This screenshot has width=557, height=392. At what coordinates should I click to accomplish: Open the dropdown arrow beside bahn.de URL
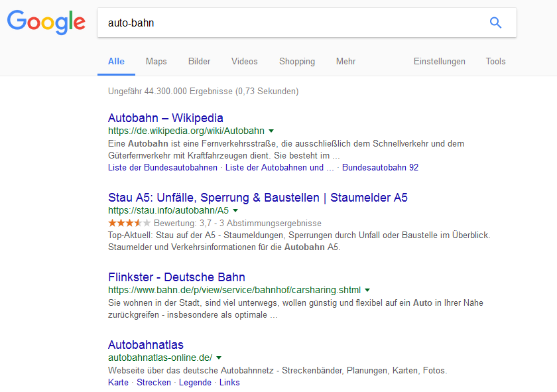point(367,290)
